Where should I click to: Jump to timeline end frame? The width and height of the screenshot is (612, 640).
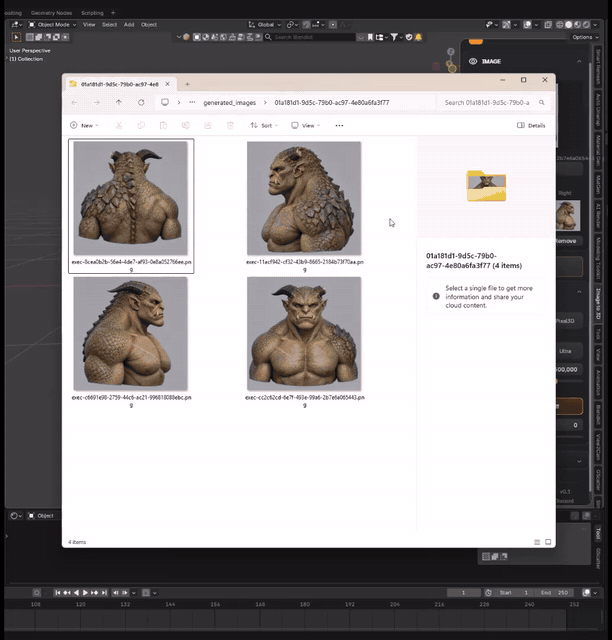click(104, 593)
